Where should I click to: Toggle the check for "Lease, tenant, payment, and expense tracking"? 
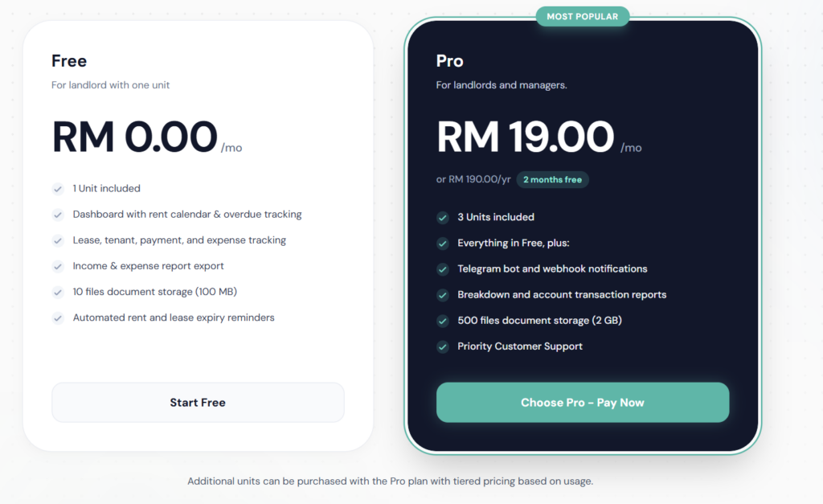[x=58, y=240]
